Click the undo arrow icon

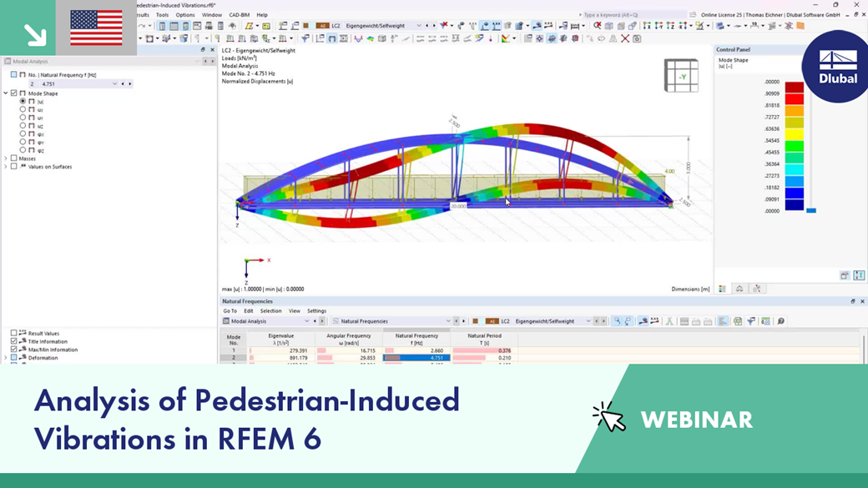click(x=142, y=26)
